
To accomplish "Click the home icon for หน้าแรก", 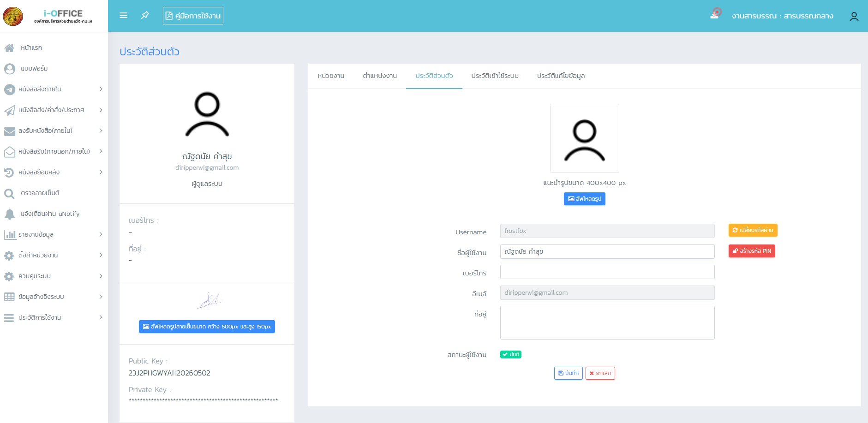I will pyautogui.click(x=9, y=48).
